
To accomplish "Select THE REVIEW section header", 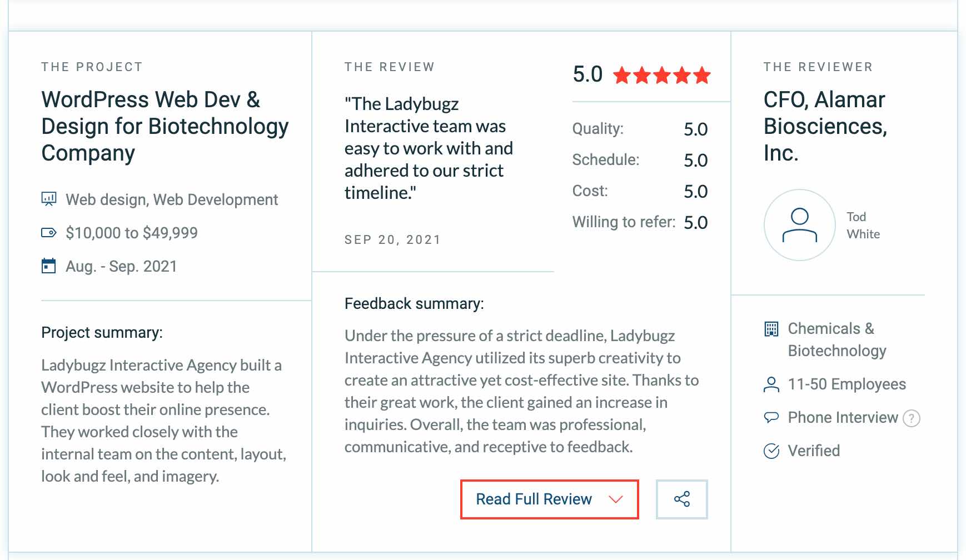I will pos(389,66).
